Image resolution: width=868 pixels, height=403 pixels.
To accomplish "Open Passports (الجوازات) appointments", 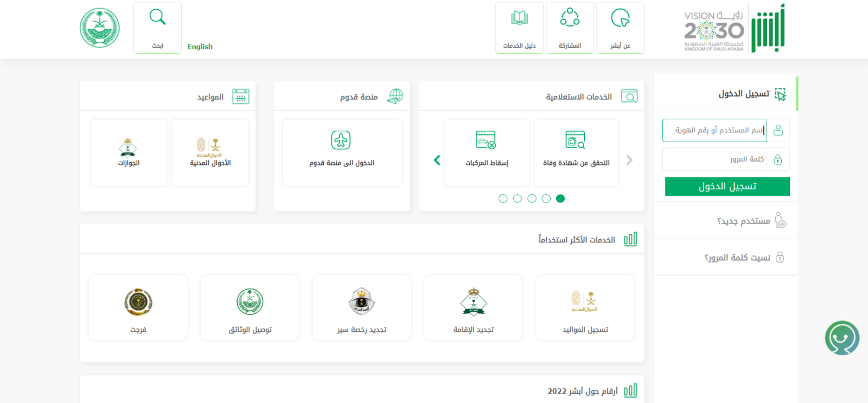I will click(x=129, y=153).
